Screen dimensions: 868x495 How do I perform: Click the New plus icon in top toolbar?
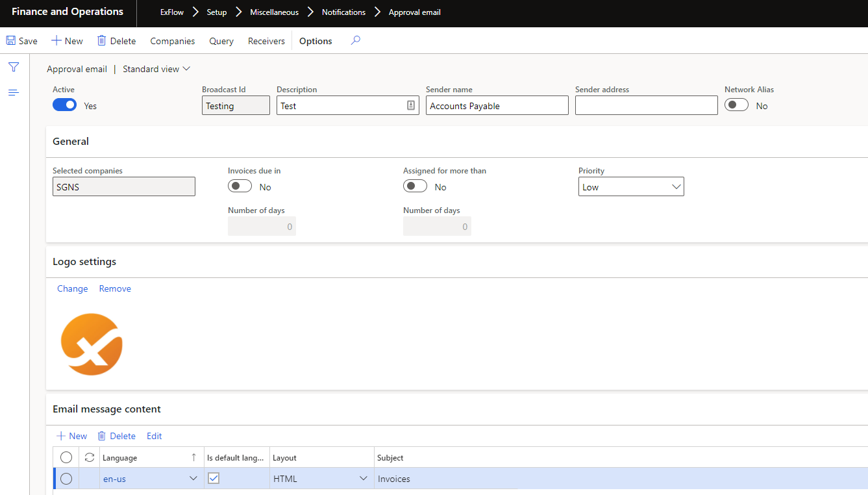pos(56,40)
